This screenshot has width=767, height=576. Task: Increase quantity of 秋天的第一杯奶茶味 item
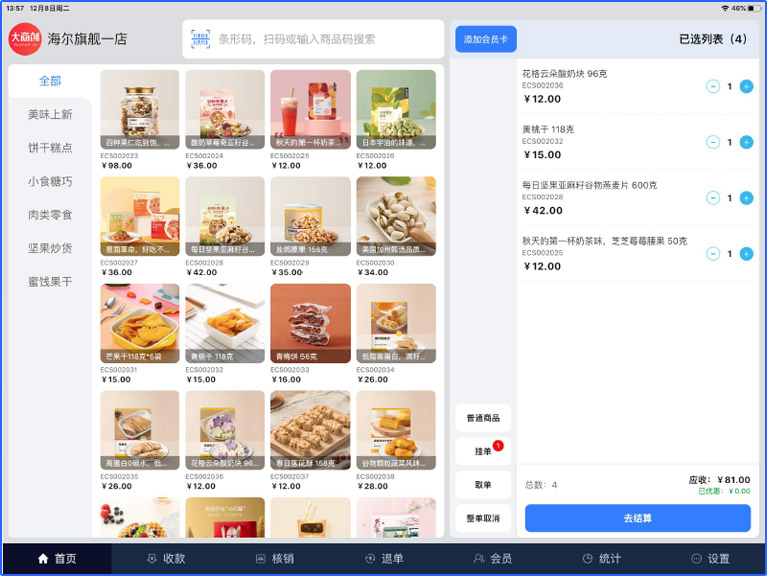(746, 254)
